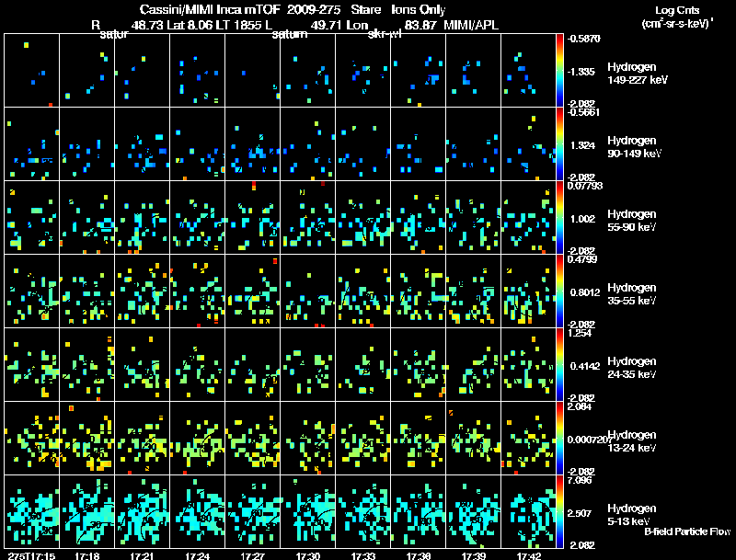Click the 17:21 time axis label
Screen dimensions: 736x560
pos(142,556)
